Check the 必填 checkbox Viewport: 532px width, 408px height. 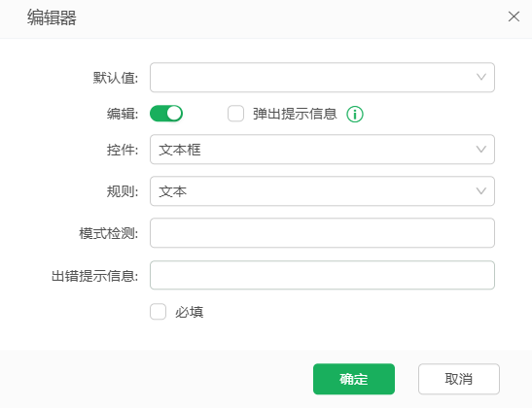click(x=159, y=312)
